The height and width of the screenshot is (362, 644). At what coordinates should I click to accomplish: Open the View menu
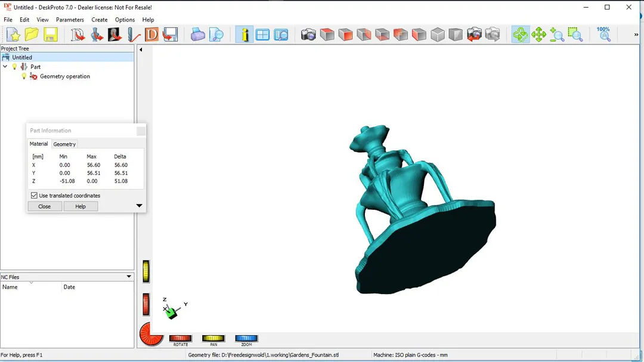pos(42,20)
